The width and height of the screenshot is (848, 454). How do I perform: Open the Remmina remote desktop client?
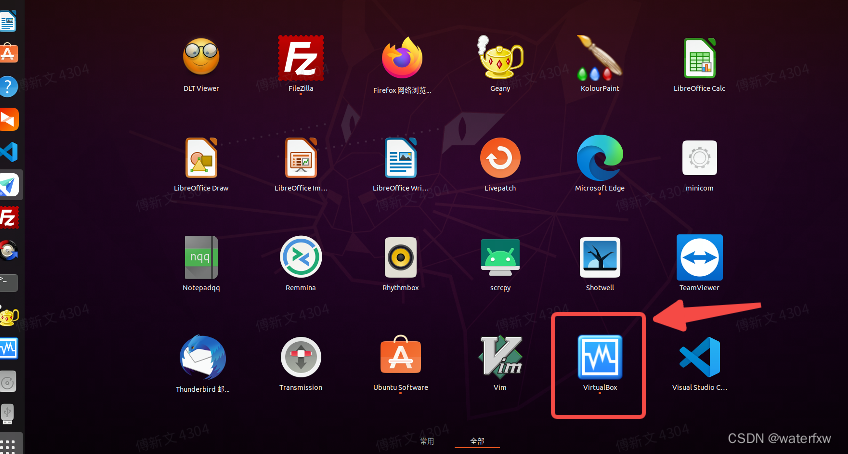301,257
